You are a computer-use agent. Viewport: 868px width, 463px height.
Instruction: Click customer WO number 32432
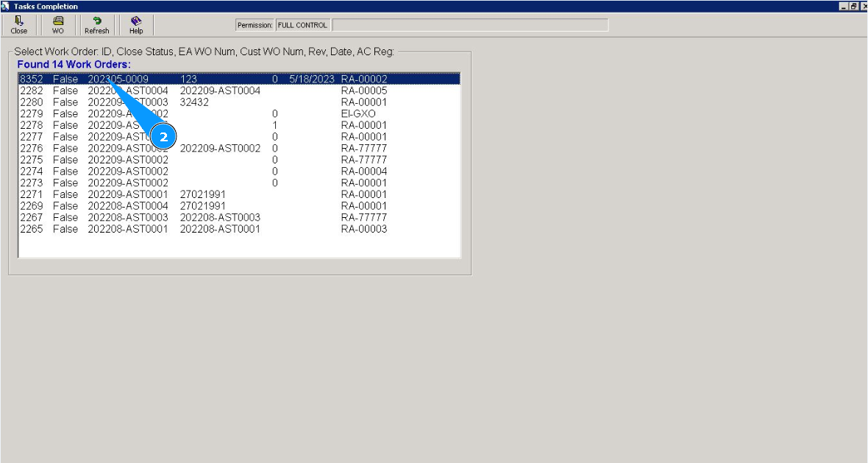click(x=194, y=102)
